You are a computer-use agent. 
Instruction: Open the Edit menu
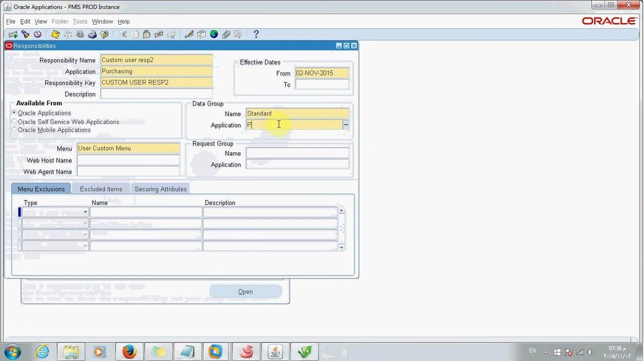tap(25, 22)
